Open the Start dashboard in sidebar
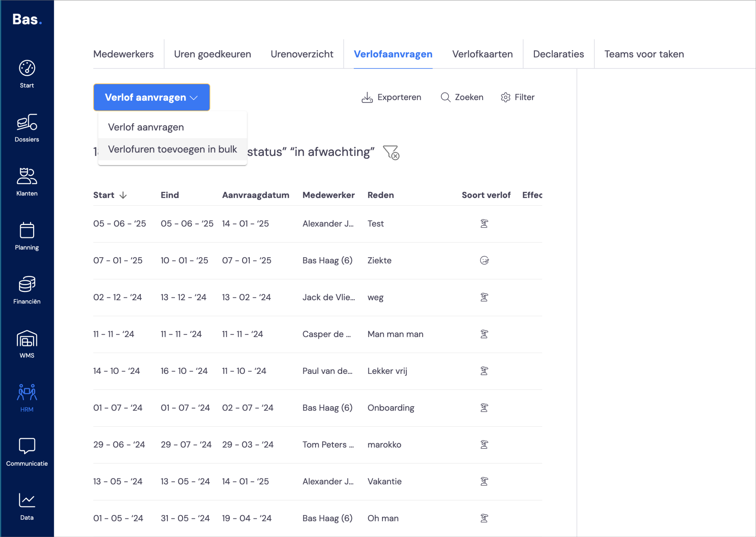Image resolution: width=756 pixels, height=537 pixels. [27, 74]
